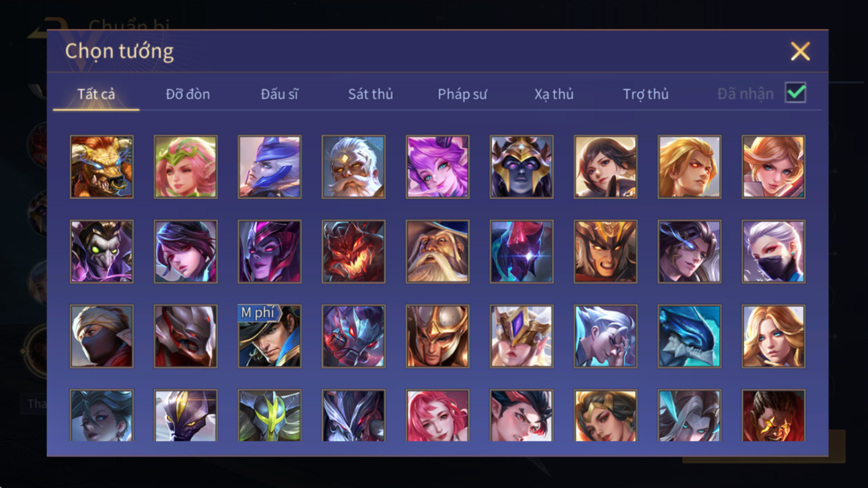Pick the red lava demon hero portrait
The height and width of the screenshot is (488, 868).
pyautogui.click(x=353, y=252)
